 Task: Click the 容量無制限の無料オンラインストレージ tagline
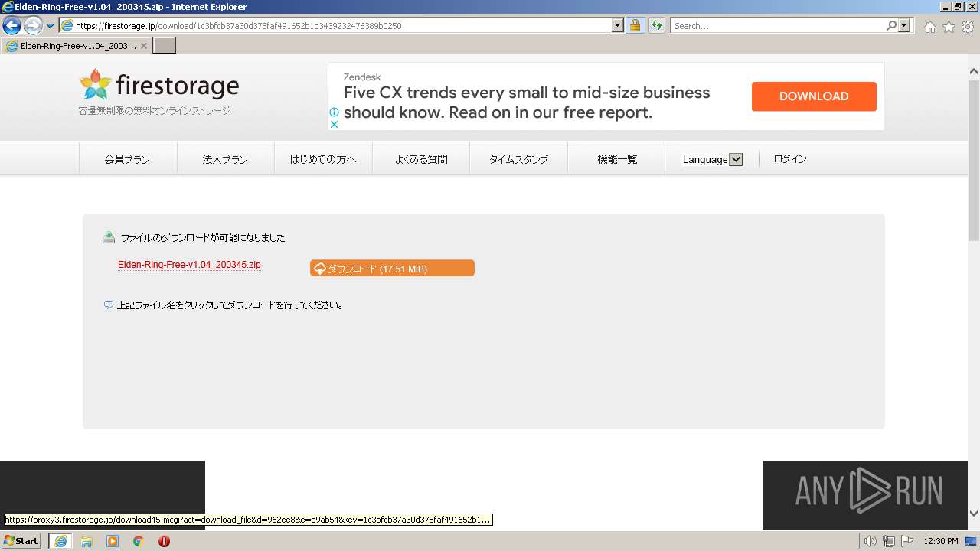(x=155, y=110)
